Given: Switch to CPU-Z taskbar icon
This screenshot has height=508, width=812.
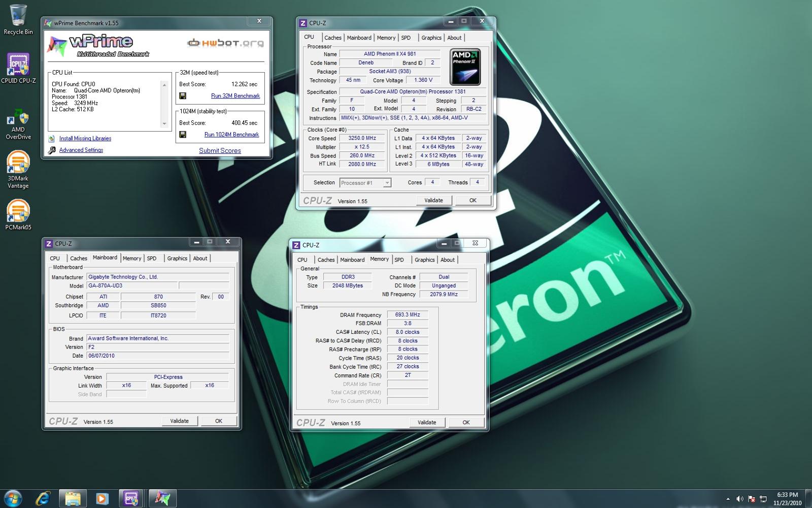Looking at the screenshot, I should tap(131, 498).
